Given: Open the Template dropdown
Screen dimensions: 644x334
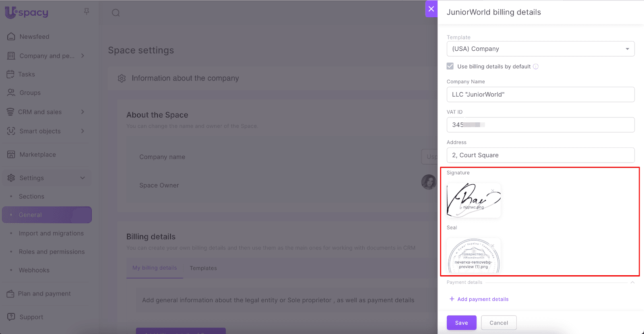Looking at the screenshot, I should (540, 49).
